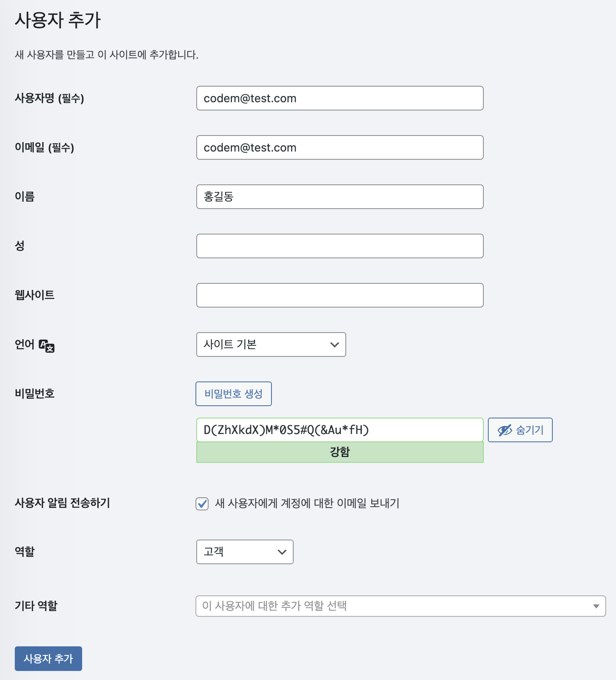This screenshot has height=680, width=616.
Task: Hide the password with the 숨기기 button
Action: coord(520,430)
